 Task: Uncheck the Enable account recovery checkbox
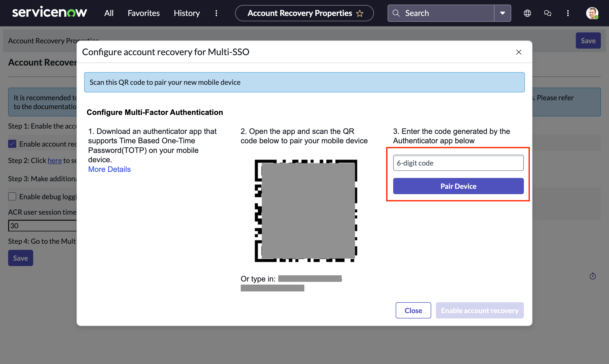12,144
